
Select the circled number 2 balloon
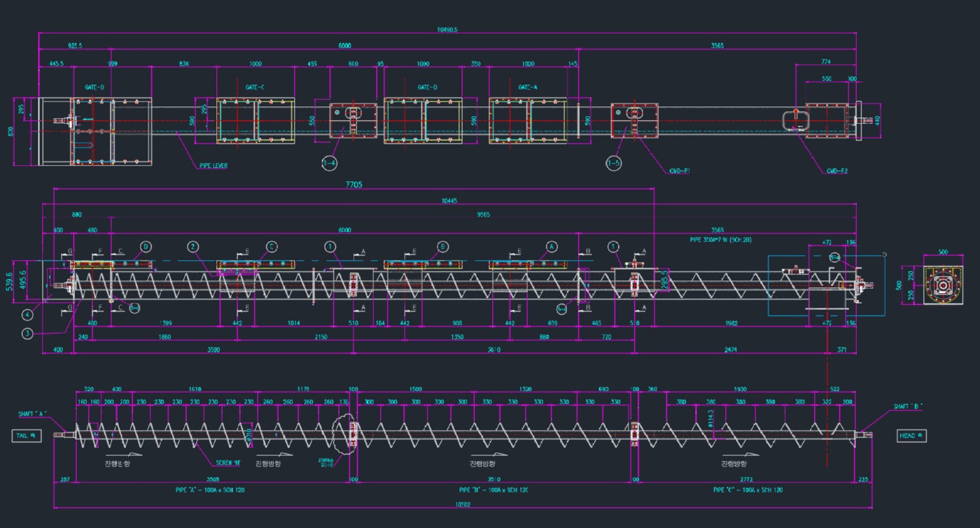(x=193, y=247)
